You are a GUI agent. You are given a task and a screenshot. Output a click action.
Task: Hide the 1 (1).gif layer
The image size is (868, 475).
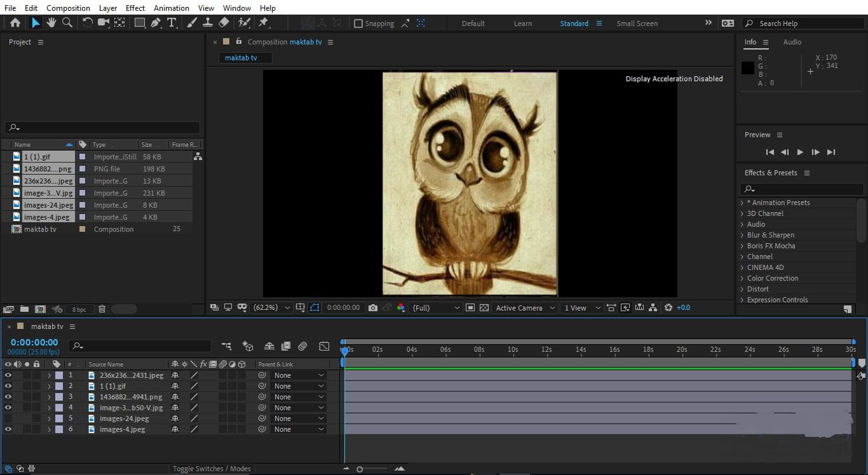pyautogui.click(x=8, y=386)
